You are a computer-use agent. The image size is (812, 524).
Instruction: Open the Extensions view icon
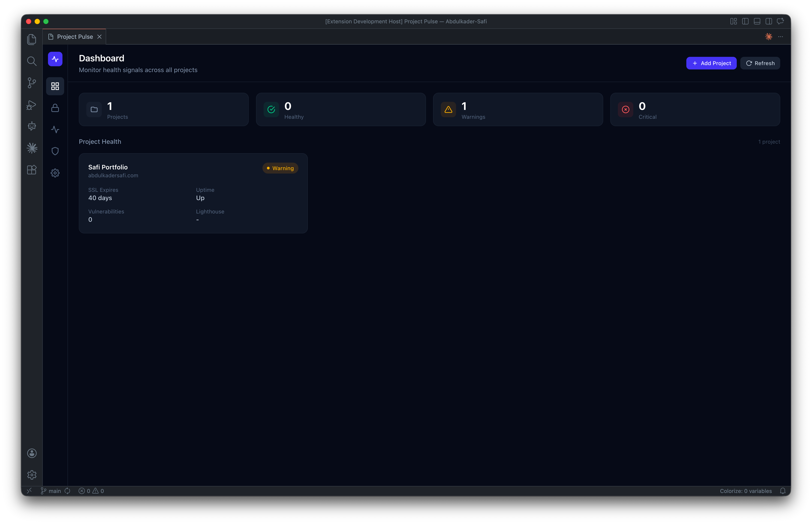[x=32, y=170]
